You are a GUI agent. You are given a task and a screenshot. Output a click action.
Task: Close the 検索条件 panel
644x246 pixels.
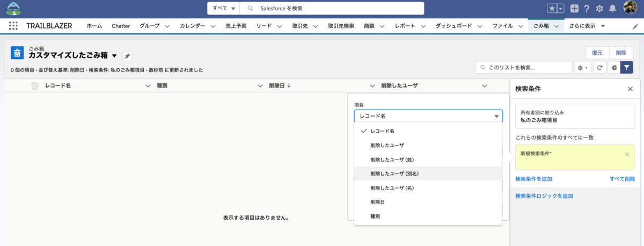(630, 89)
